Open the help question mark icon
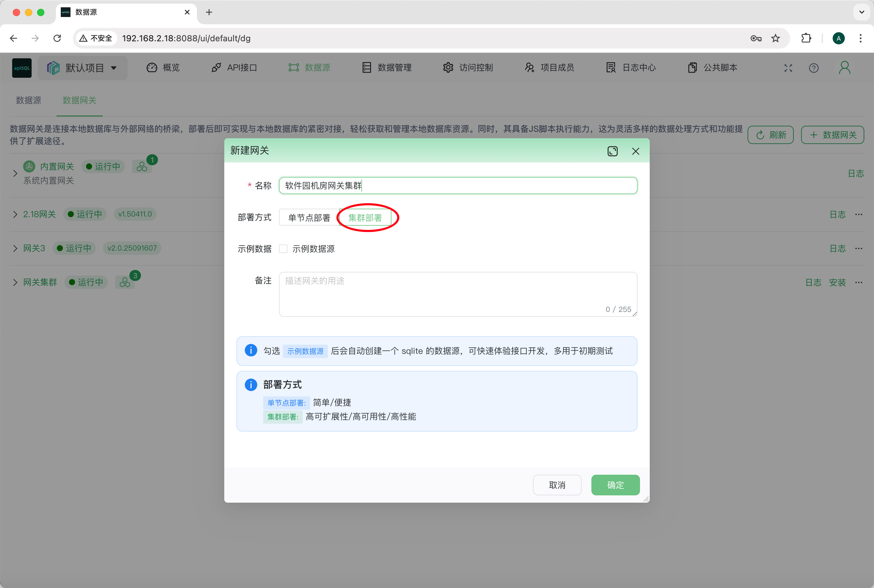Image resolution: width=874 pixels, height=588 pixels. [813, 68]
